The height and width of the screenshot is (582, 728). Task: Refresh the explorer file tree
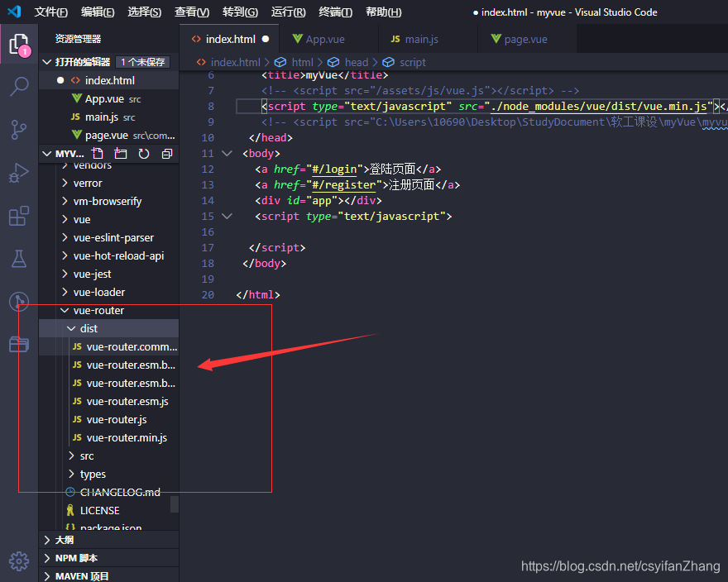[x=144, y=154]
